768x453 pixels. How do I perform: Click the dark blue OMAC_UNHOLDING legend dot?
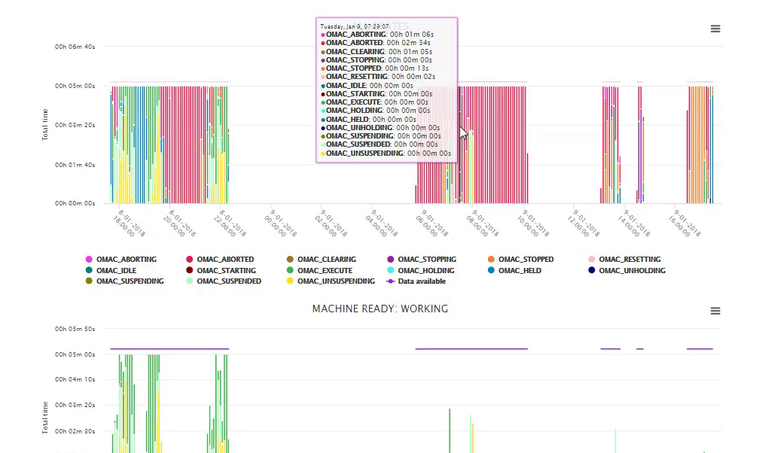[x=591, y=270]
